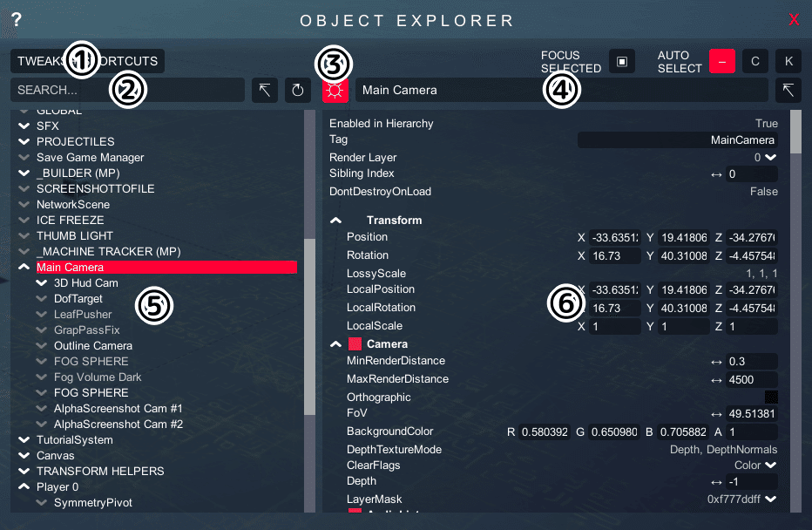Expand the SFX tree node
Image resolution: width=812 pixels, height=530 pixels.
pyautogui.click(x=24, y=126)
